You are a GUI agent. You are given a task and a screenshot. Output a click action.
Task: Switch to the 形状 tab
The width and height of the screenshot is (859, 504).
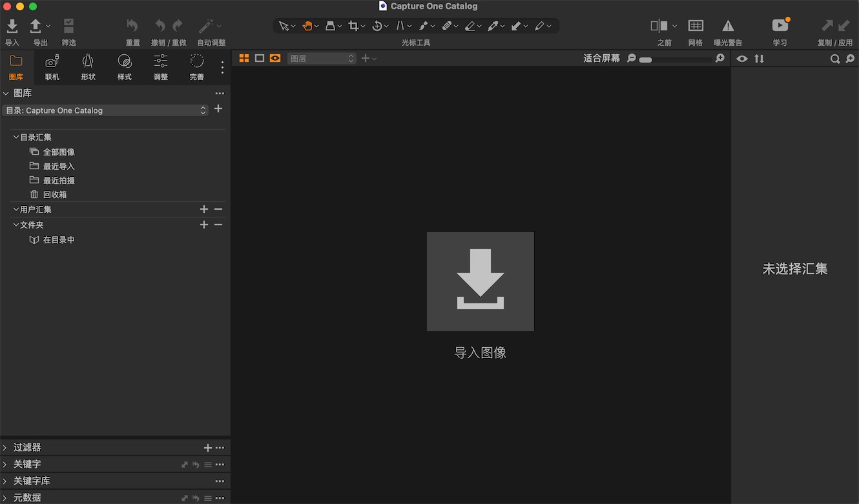[x=88, y=67]
